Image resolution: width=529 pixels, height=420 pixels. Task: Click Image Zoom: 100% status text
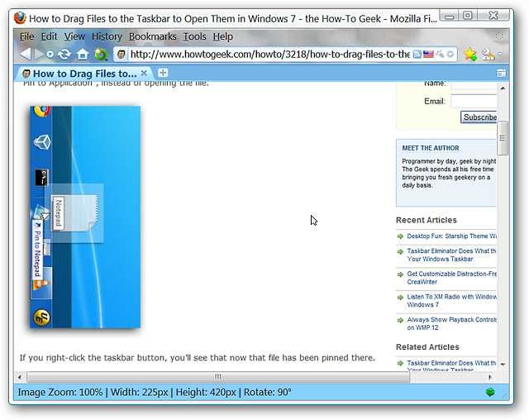(x=60, y=392)
